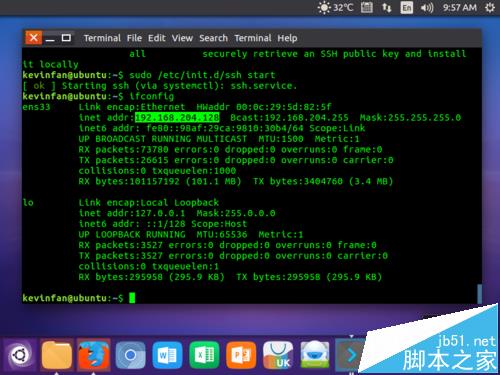Open the sound volume indicator
The image size is (500, 375).
pos(427,7)
